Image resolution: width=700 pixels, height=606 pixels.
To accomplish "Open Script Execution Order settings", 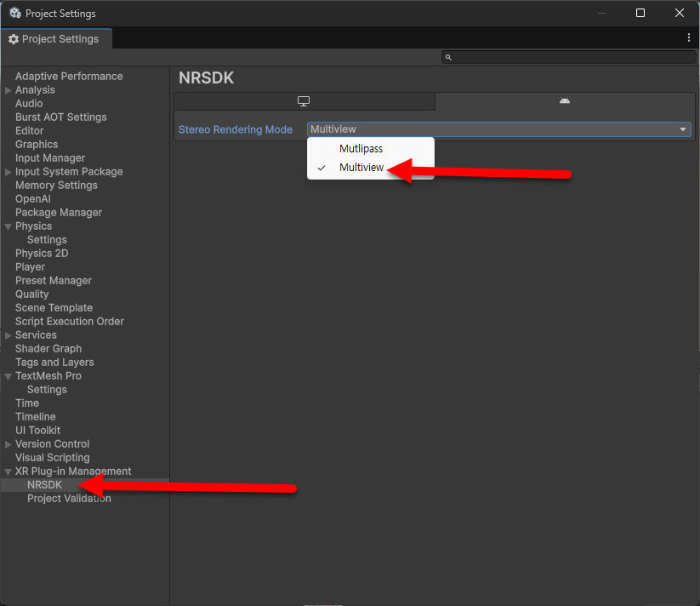I will 70,322.
